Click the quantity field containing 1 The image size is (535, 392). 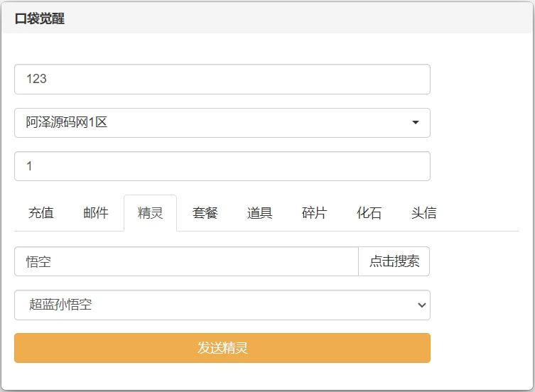coord(222,166)
